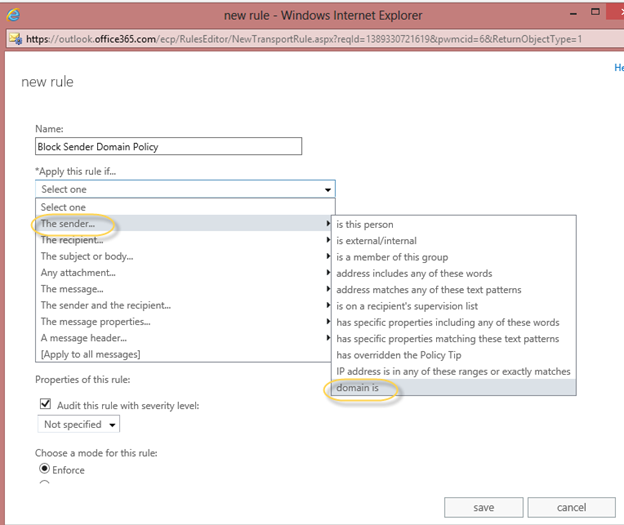The width and height of the screenshot is (624, 525).
Task: Expand Any attachment... submenu arrow
Action: (328, 272)
